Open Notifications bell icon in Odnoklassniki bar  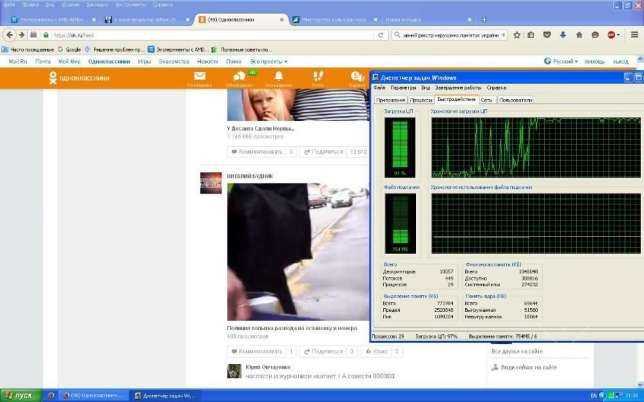pyautogui.click(x=279, y=78)
